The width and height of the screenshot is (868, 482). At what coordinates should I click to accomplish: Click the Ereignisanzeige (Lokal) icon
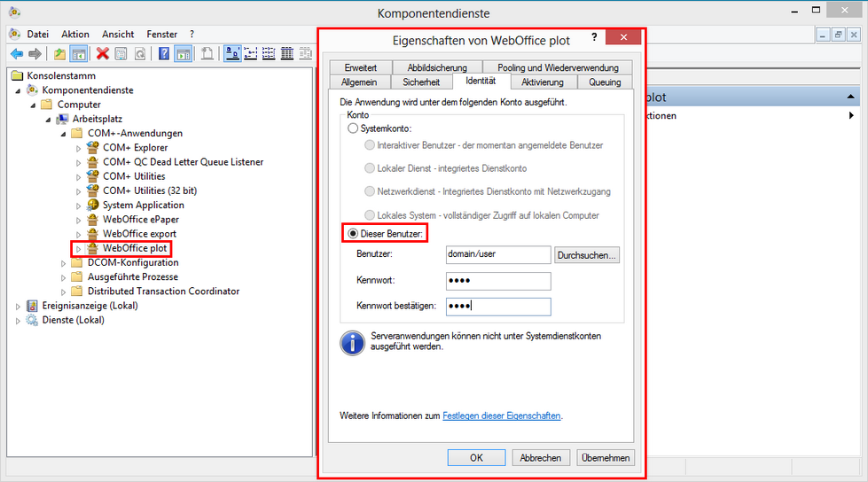[x=33, y=306]
